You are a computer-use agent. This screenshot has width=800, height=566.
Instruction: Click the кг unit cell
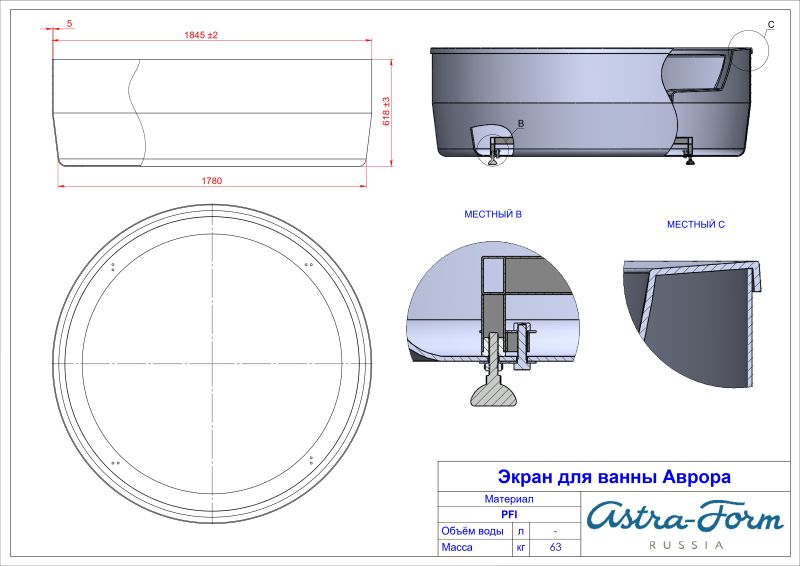(x=520, y=548)
